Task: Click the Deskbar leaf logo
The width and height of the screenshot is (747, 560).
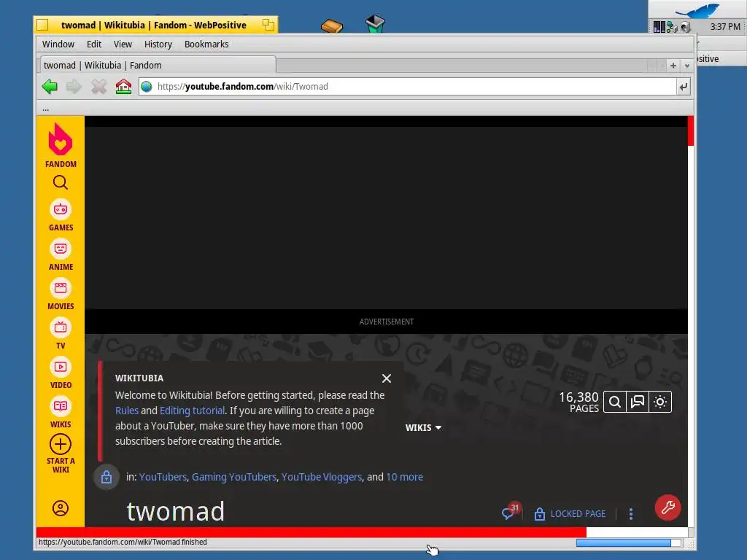Action: [x=698, y=10]
